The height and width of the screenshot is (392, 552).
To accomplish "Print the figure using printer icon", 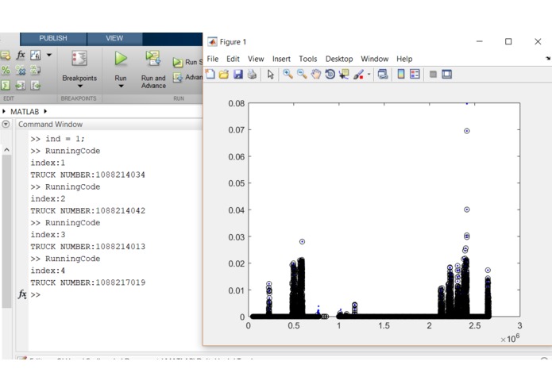I will click(252, 74).
